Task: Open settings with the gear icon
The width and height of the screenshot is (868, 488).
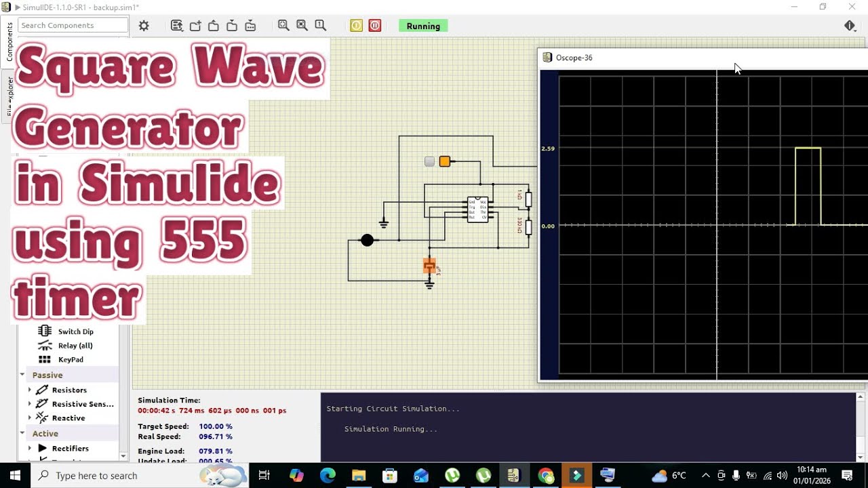Action: tap(144, 26)
